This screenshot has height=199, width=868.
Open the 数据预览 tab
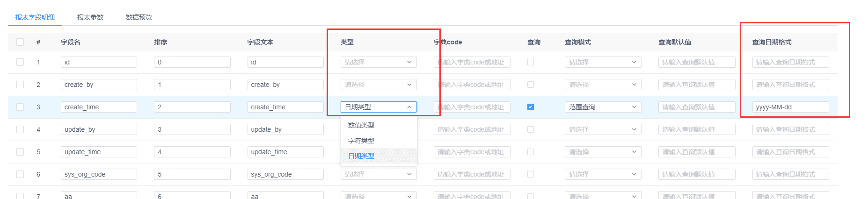click(x=139, y=17)
